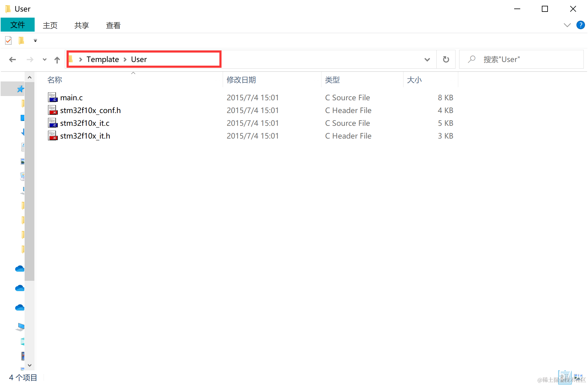This screenshot has height=385, width=588.
Task: Click the main.c file icon
Action: [x=53, y=98]
